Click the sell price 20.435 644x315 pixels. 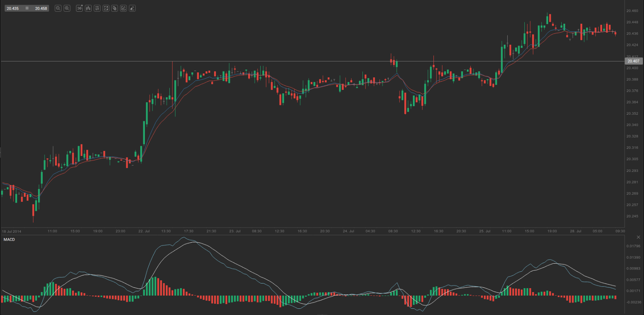[x=13, y=8]
